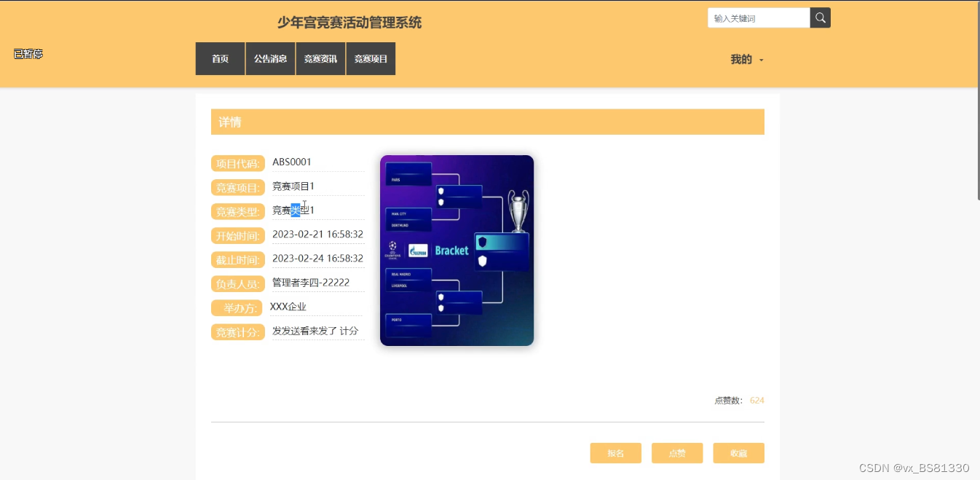
Task: Click the 举办方 label
Action: tap(238, 308)
